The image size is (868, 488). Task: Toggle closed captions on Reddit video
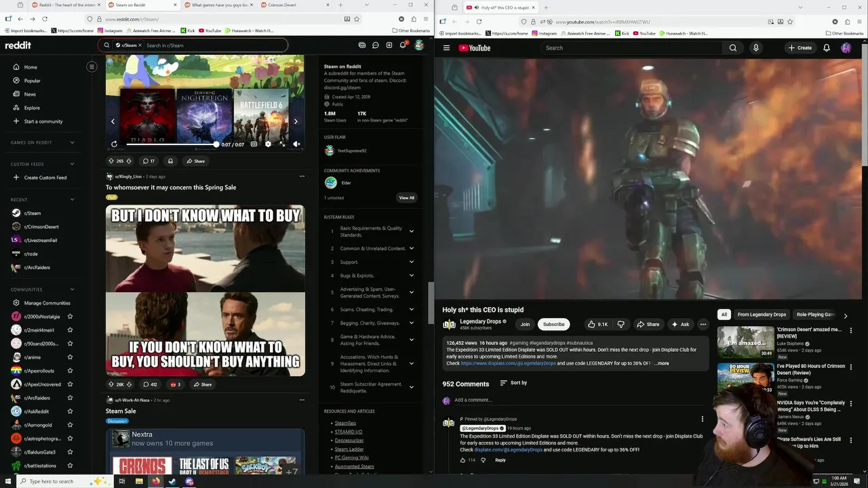254,144
